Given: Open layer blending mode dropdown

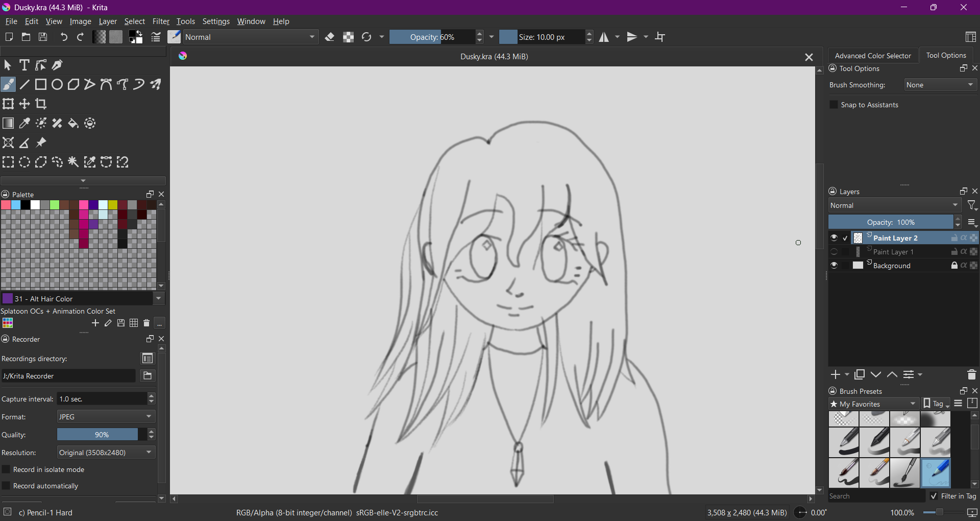Looking at the screenshot, I should (x=895, y=205).
